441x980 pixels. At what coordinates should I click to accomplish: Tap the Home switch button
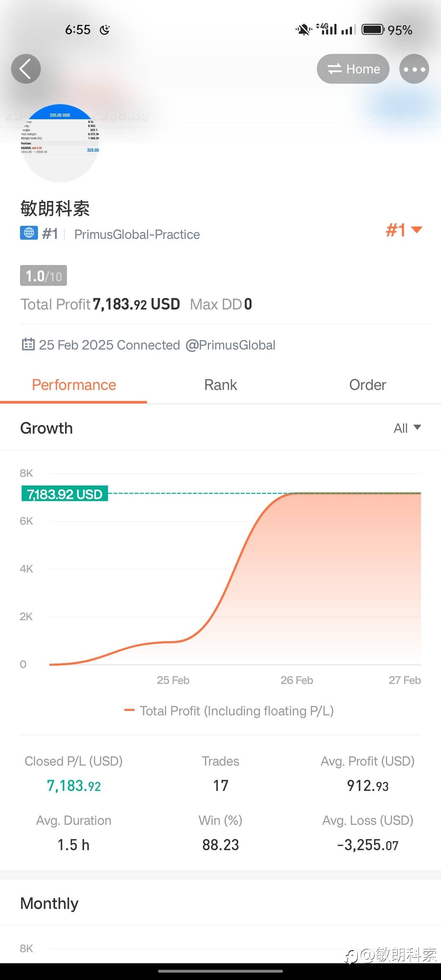coord(353,69)
